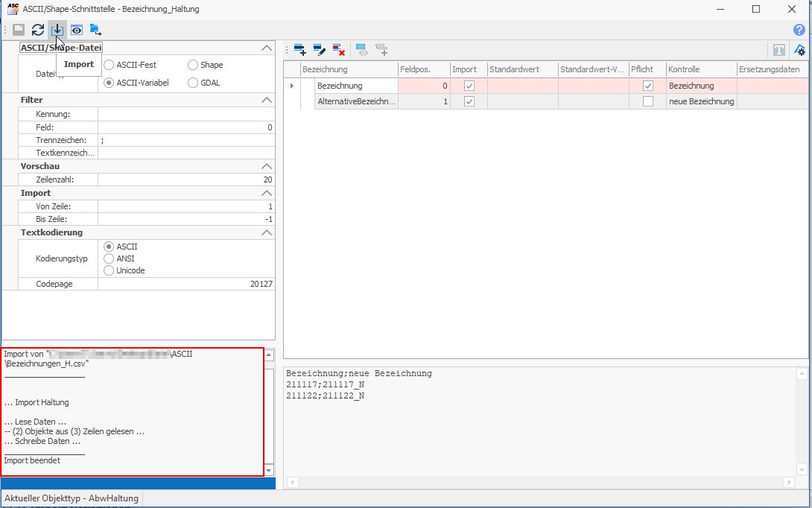Select the ASCII-Fest radio button
Viewport: 812px width, 508px height.
110,65
